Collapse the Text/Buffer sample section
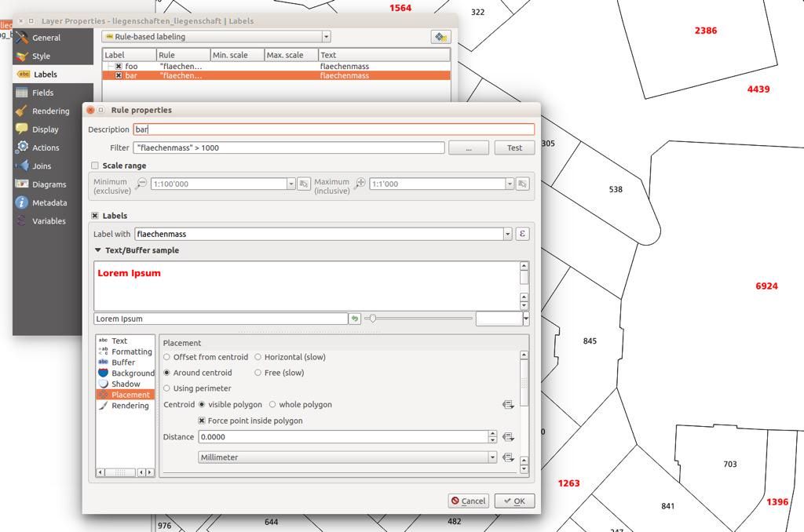The image size is (804, 532). (97, 250)
